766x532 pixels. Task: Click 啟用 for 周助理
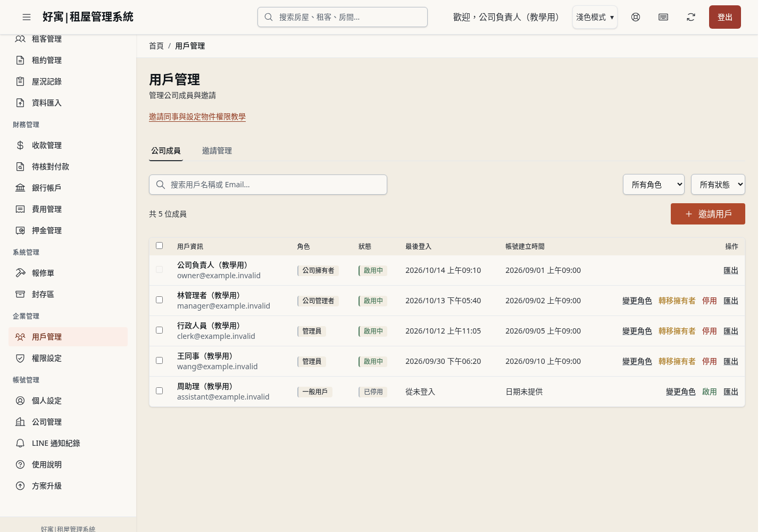(x=710, y=392)
